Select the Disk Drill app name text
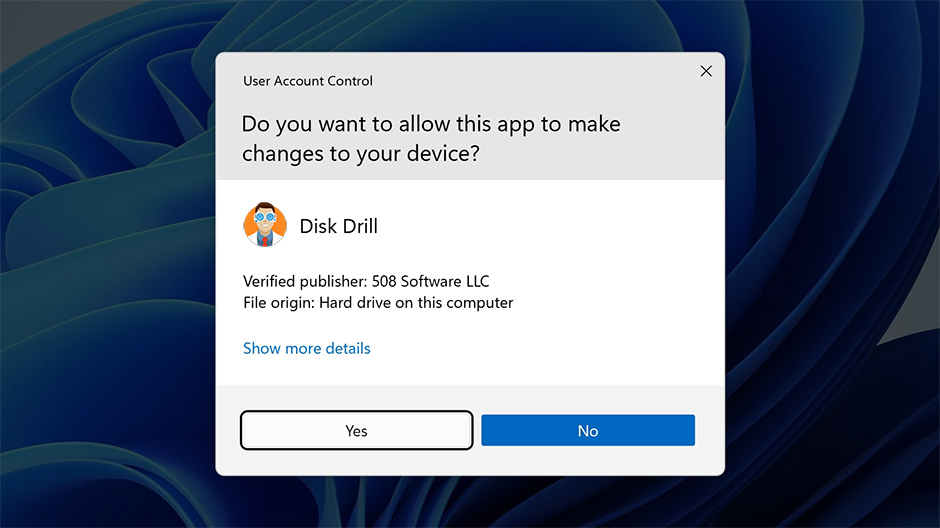This screenshot has width=940, height=528. (338, 226)
